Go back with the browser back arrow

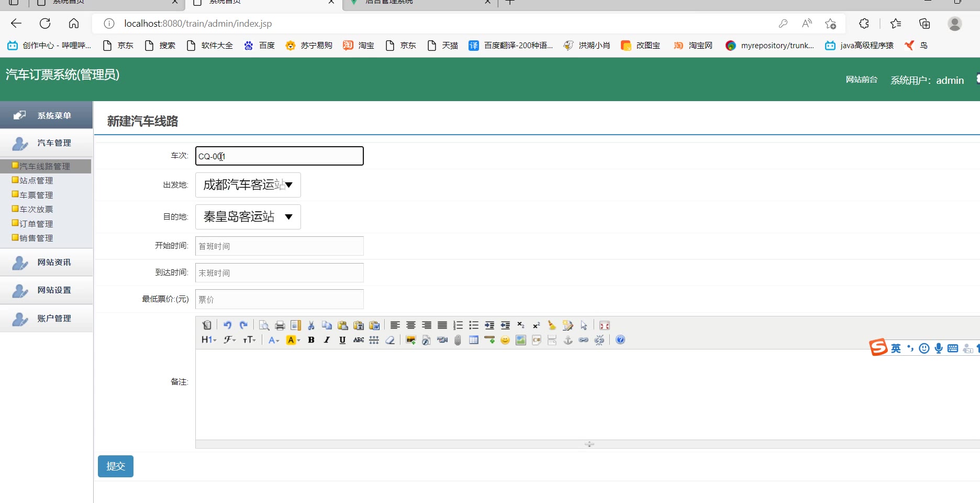[16, 24]
